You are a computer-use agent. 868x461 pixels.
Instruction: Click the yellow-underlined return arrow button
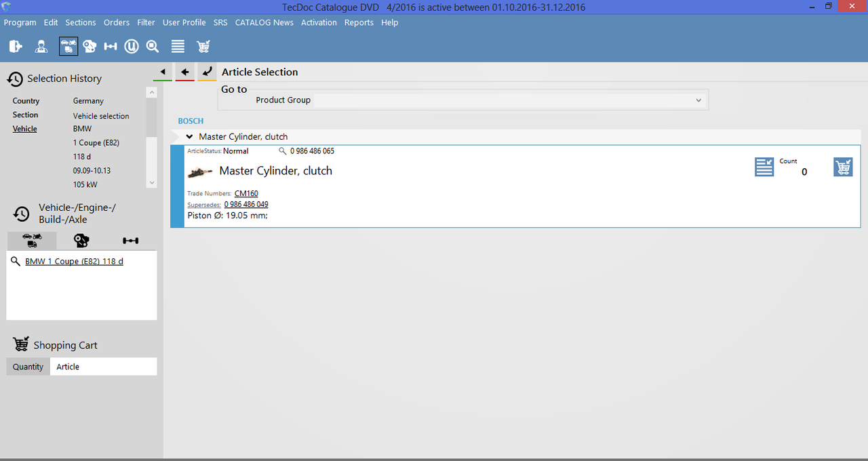208,72
